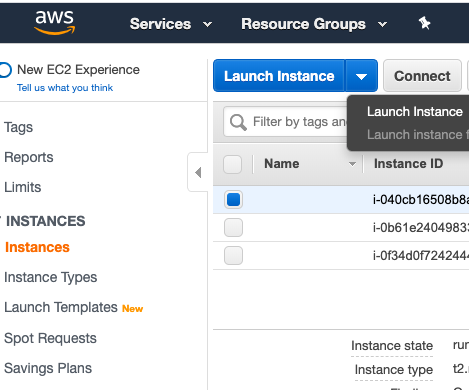Open Spot Requests in the sidebar
Screen dimensions: 469x390
[50, 338]
